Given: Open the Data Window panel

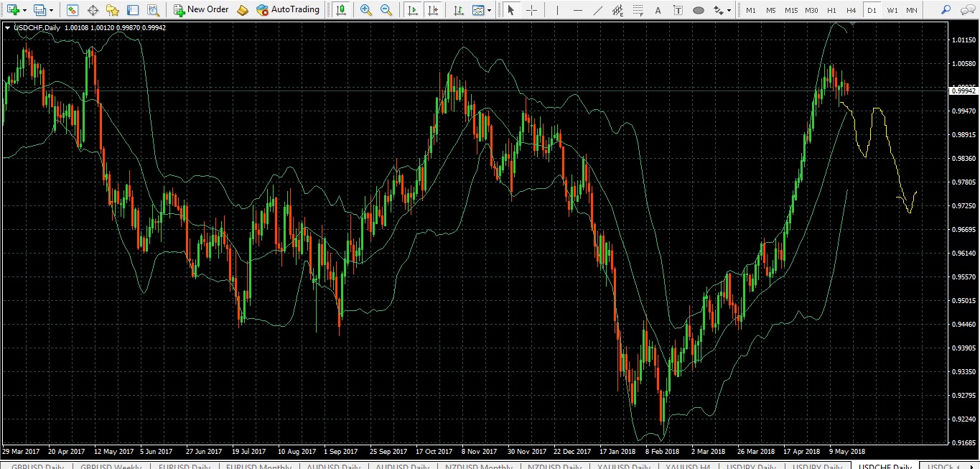Looking at the screenshot, I should (x=93, y=10).
